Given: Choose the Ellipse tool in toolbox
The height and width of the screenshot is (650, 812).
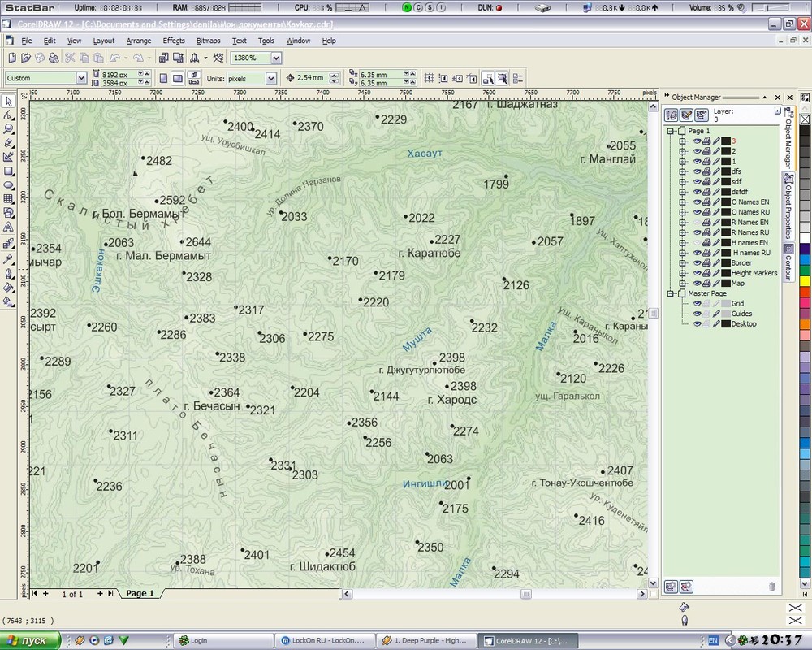Looking at the screenshot, I should tap(8, 185).
